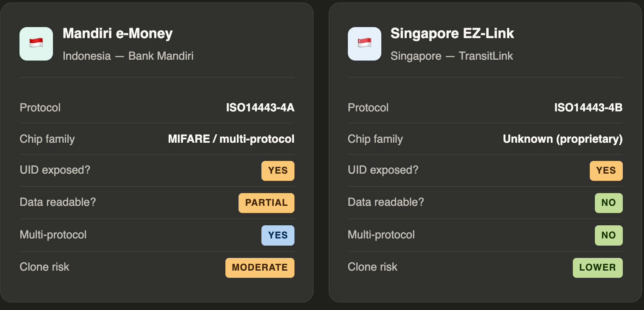Click the Protocol label in Mandiri card
This screenshot has height=310, width=644.
click(x=40, y=108)
